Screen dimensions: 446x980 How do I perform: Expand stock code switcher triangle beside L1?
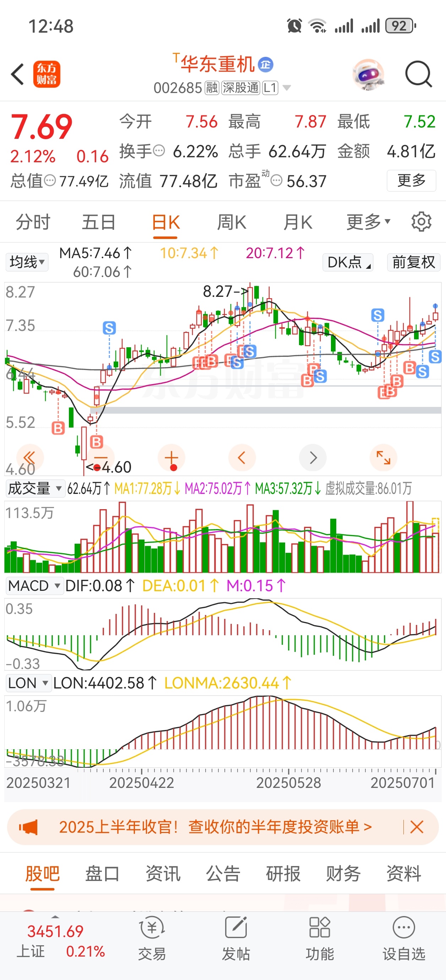[287, 88]
